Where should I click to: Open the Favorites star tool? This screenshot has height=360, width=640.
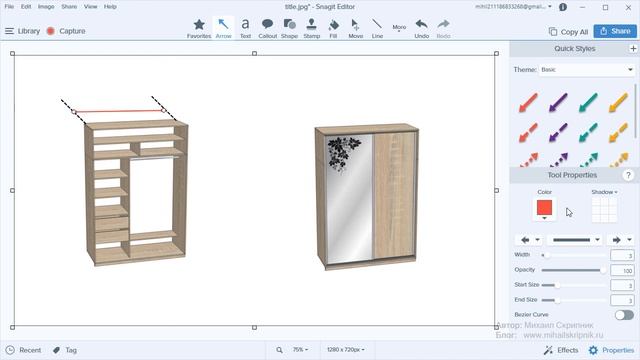(199, 28)
